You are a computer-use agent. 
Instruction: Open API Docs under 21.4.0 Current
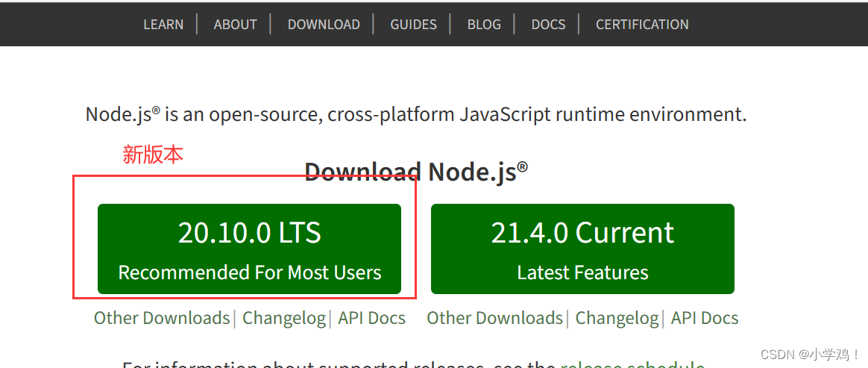[705, 318]
